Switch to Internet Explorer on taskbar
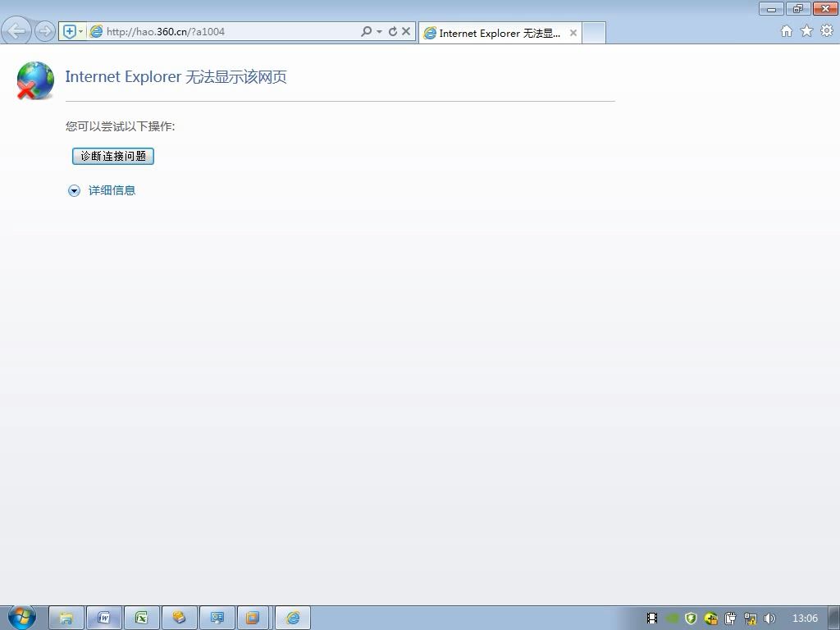The image size is (840, 630). click(293, 619)
